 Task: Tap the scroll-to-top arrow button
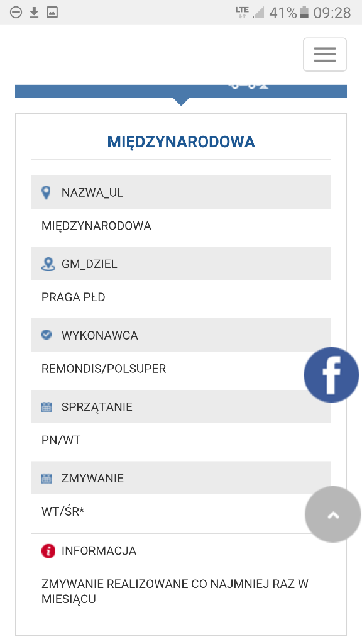333,514
